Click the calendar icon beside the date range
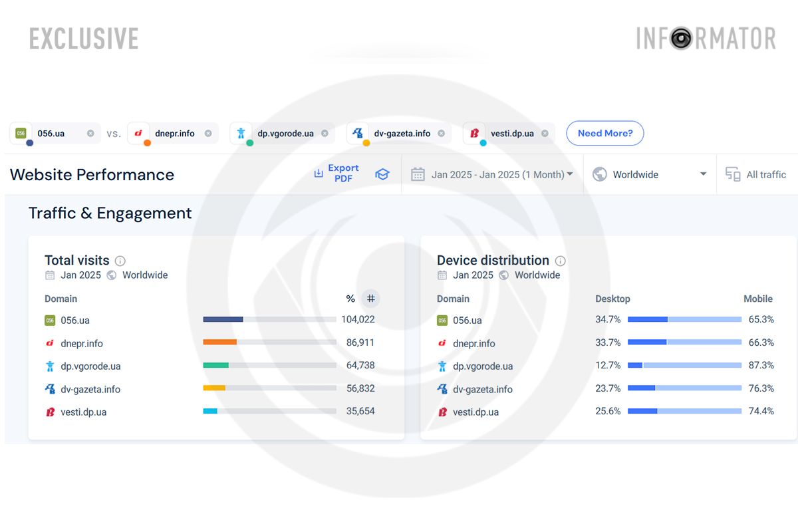This screenshot has width=798, height=532. [x=418, y=174]
